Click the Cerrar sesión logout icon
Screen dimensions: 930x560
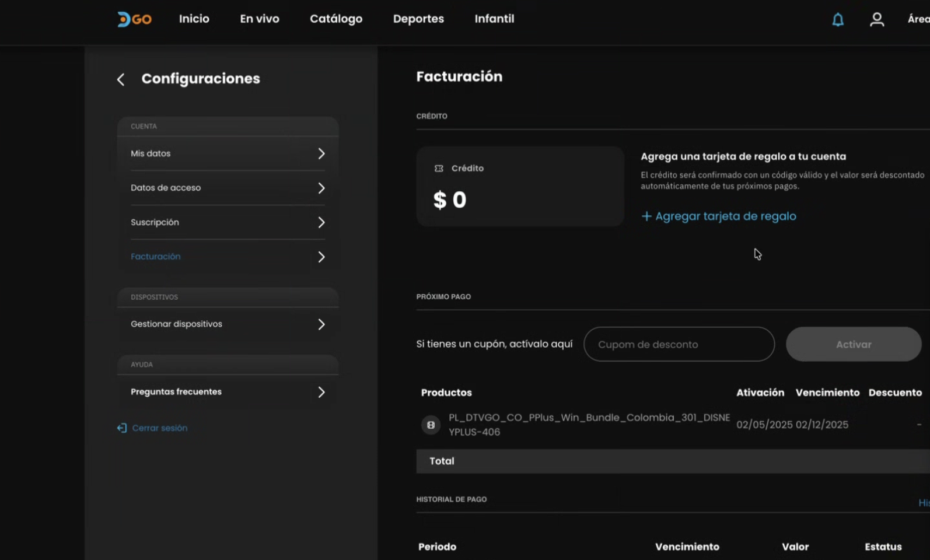(x=122, y=428)
